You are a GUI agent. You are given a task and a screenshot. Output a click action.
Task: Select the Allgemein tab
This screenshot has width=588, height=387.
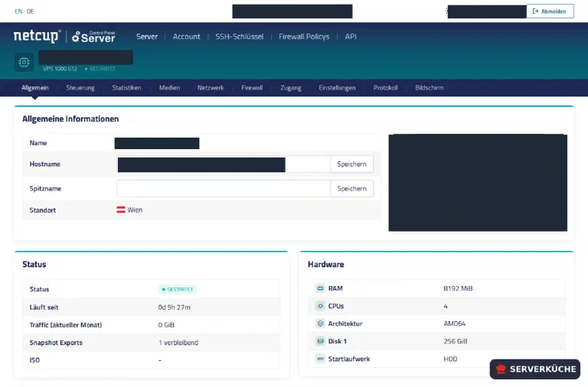[35, 88]
